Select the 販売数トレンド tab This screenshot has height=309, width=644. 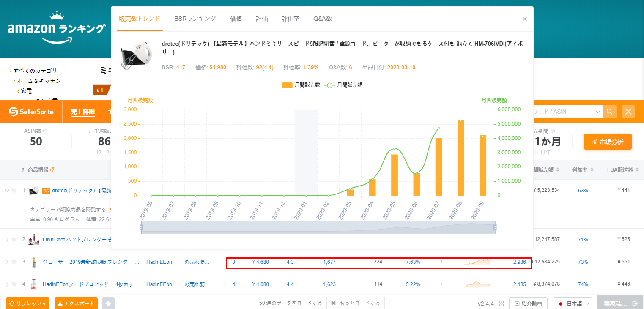pyautogui.click(x=140, y=19)
